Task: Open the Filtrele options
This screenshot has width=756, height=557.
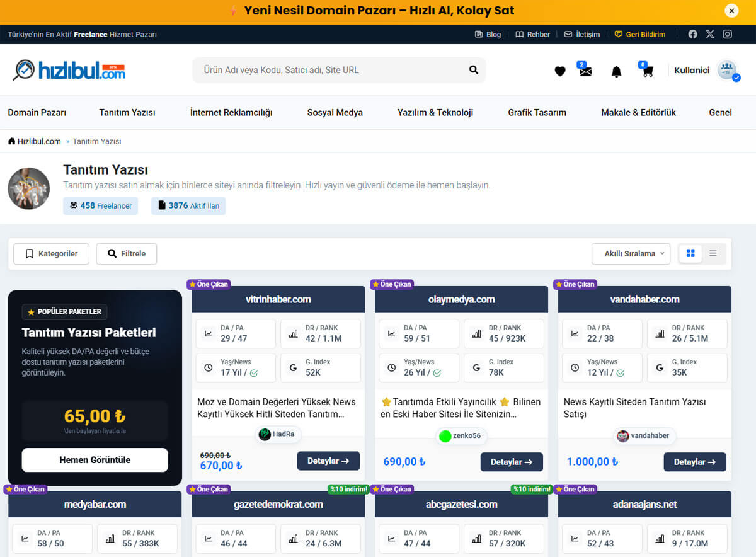Action: coord(126,253)
